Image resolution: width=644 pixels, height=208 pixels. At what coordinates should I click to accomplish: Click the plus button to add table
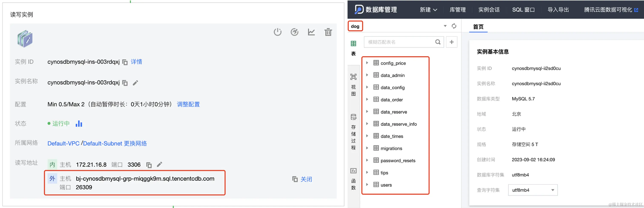[451, 42]
